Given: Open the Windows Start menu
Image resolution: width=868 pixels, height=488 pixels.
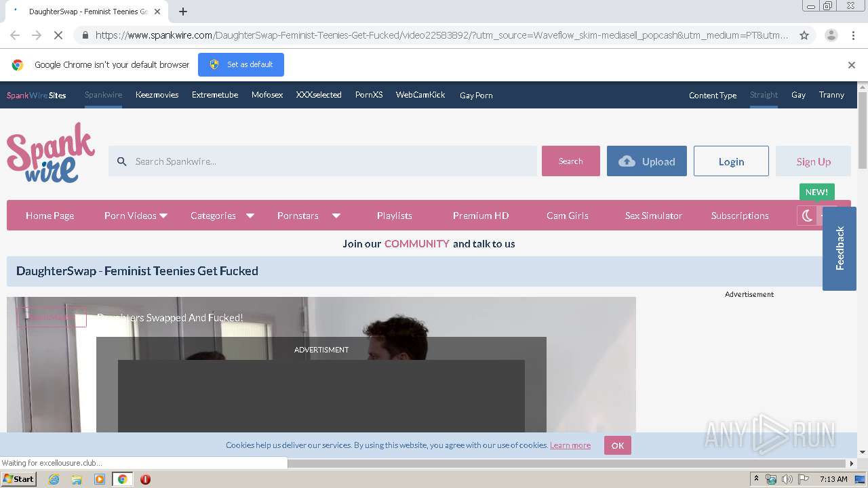Looking at the screenshot, I should pyautogui.click(x=18, y=479).
